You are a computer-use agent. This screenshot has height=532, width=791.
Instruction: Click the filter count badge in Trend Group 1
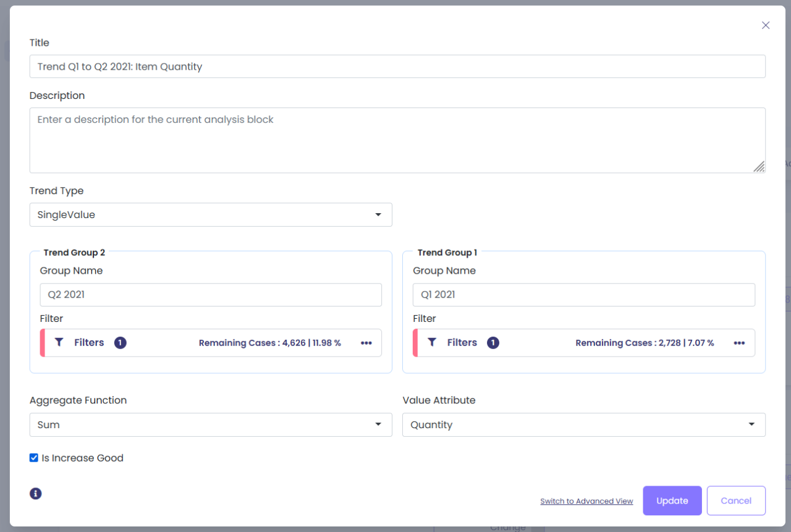(x=493, y=342)
